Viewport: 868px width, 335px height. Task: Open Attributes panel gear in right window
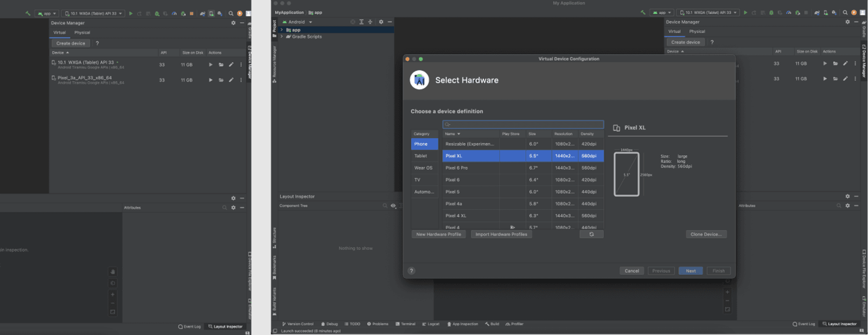click(847, 205)
